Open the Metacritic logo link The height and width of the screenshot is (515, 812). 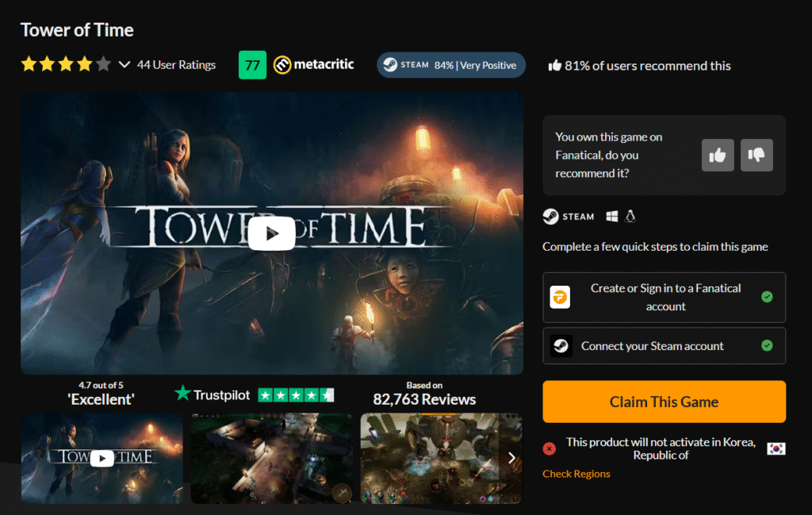click(x=313, y=65)
